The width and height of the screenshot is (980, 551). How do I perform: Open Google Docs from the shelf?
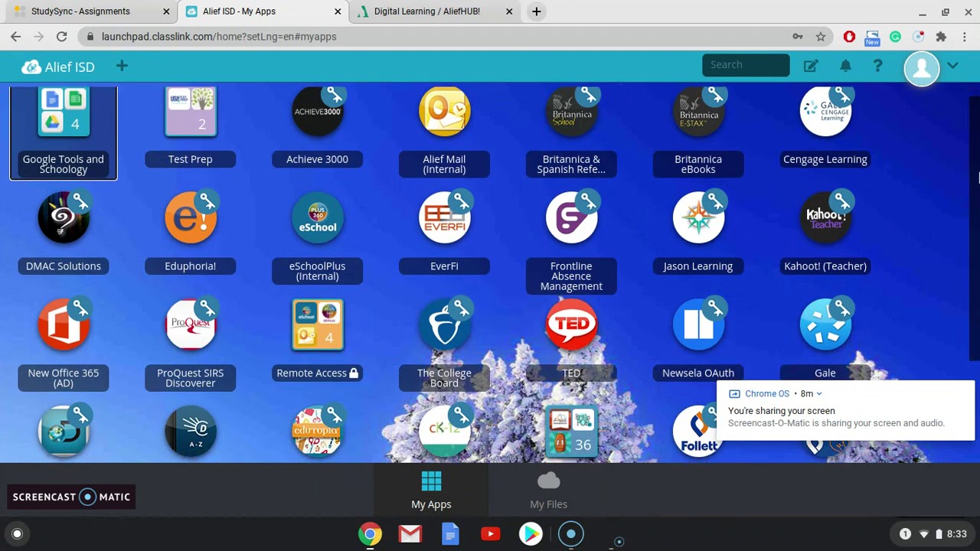[x=450, y=534]
